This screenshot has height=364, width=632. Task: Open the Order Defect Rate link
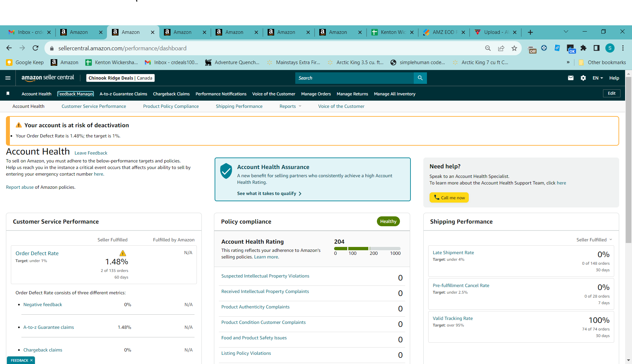tap(37, 253)
